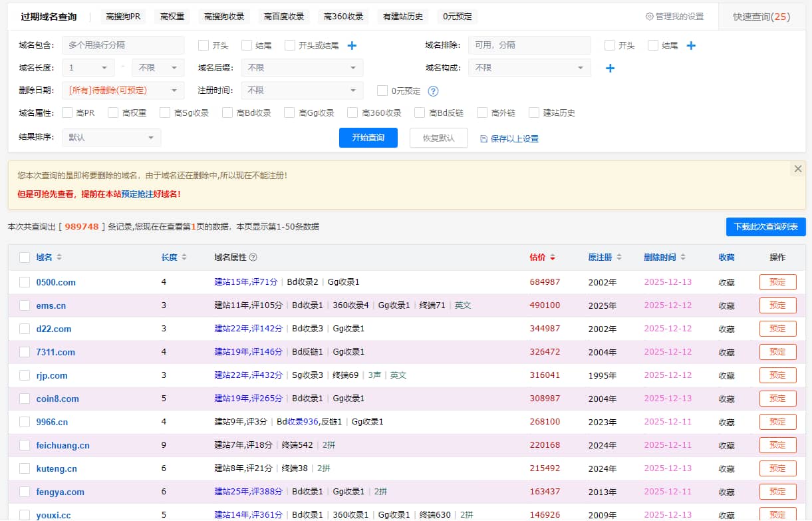Expand the 注册时间 dropdown
Viewport: 812px width, 521px height.
302,90
